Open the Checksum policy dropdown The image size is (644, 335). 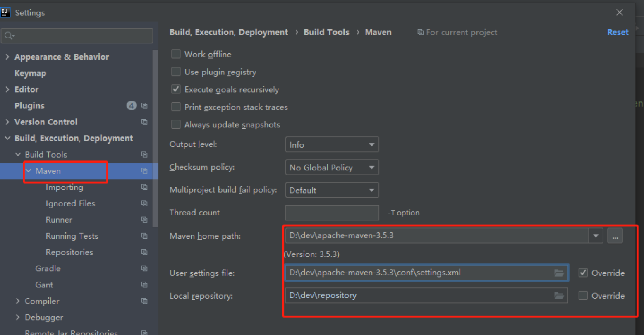(332, 167)
